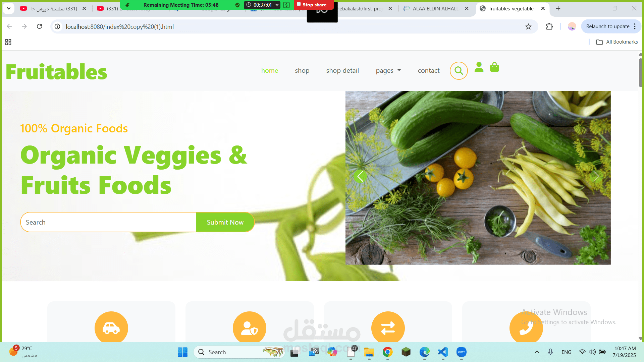This screenshot has height=362, width=644.
Task: Open the green shopping bag icon
Action: [x=494, y=67]
